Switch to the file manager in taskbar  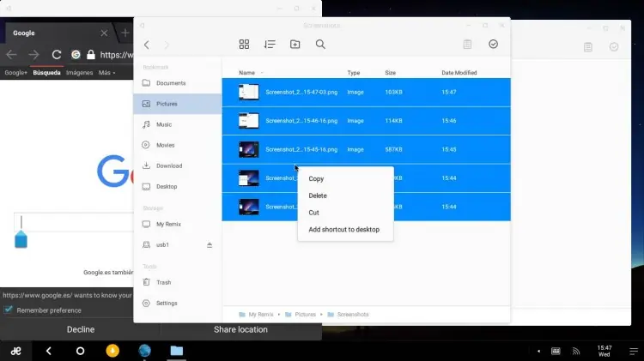pos(177,351)
